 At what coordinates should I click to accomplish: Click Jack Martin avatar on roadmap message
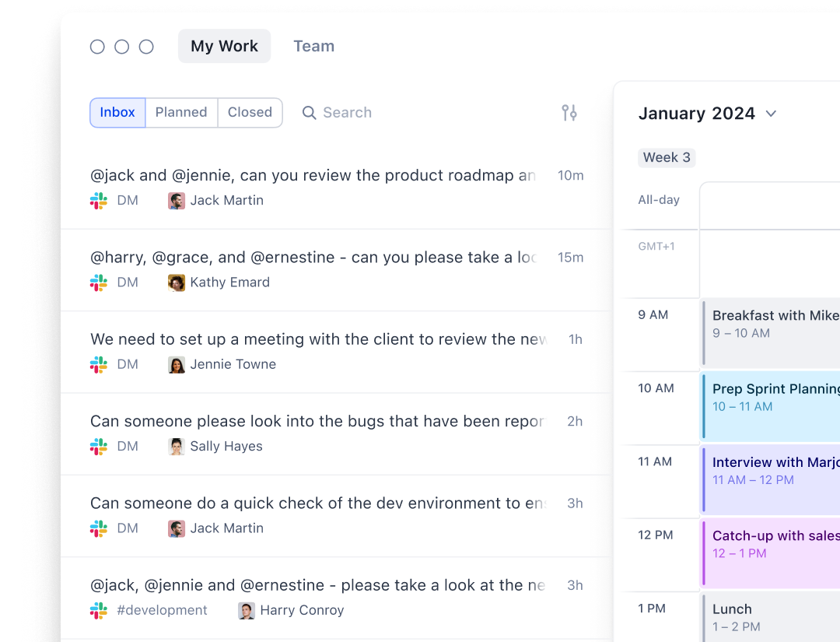tap(177, 201)
